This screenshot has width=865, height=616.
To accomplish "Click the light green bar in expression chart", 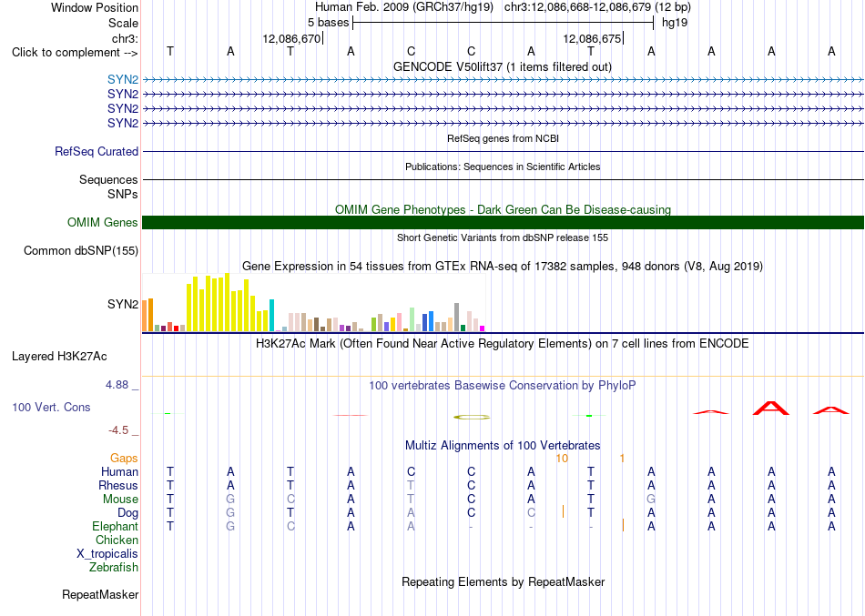I will tap(412, 319).
